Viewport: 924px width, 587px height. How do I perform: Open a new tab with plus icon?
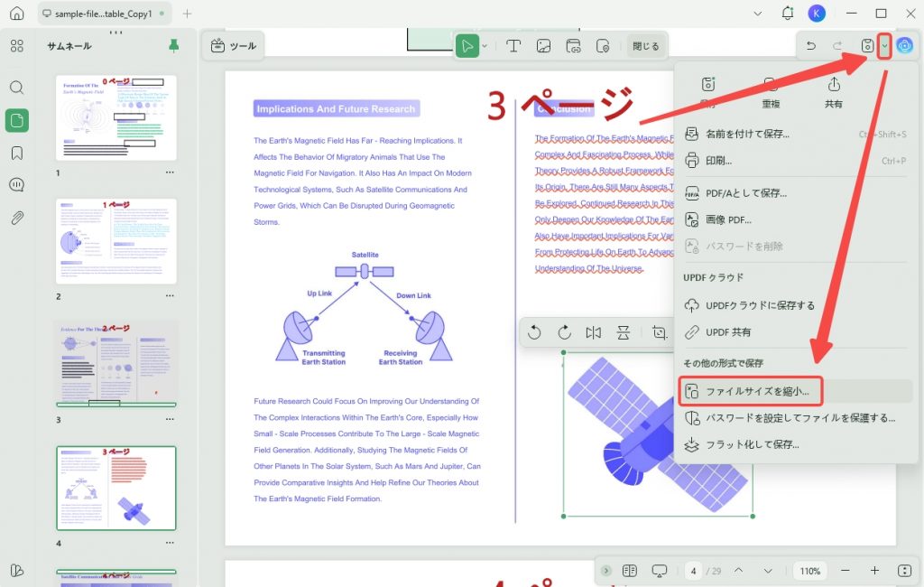coord(187,14)
